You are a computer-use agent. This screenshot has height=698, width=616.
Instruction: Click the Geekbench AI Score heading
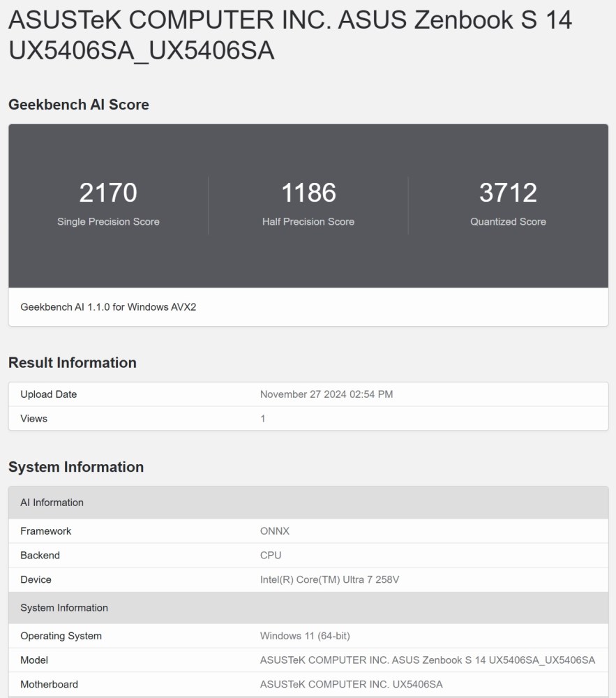(79, 105)
